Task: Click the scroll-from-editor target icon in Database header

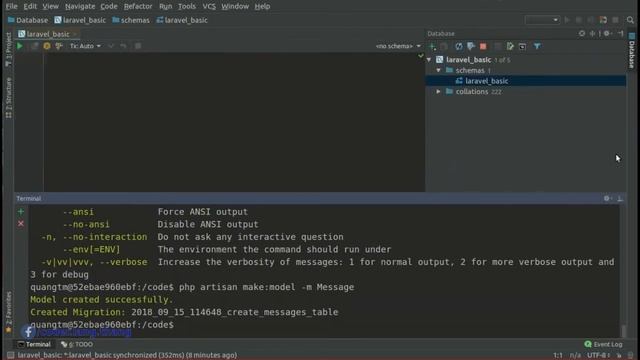Action: [582, 33]
